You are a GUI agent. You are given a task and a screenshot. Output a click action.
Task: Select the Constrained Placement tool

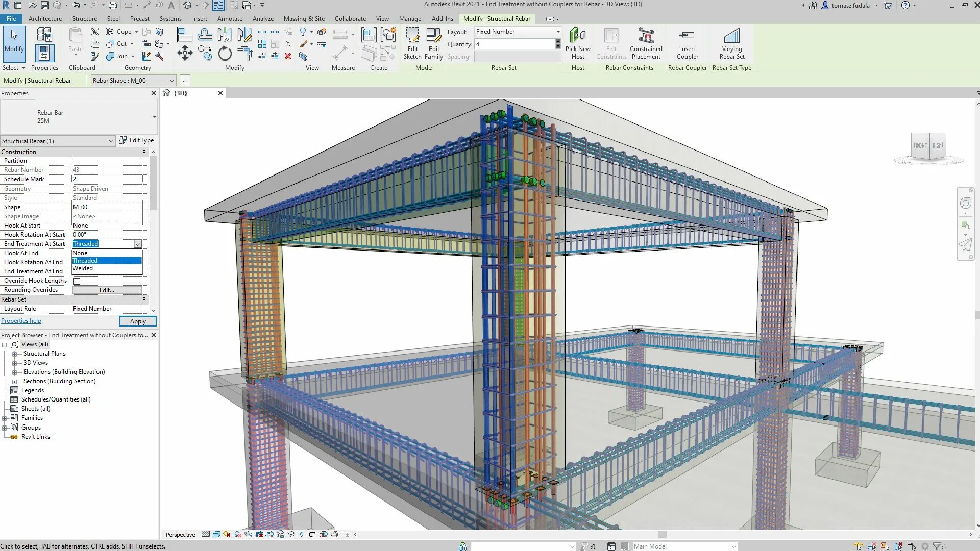(x=646, y=36)
